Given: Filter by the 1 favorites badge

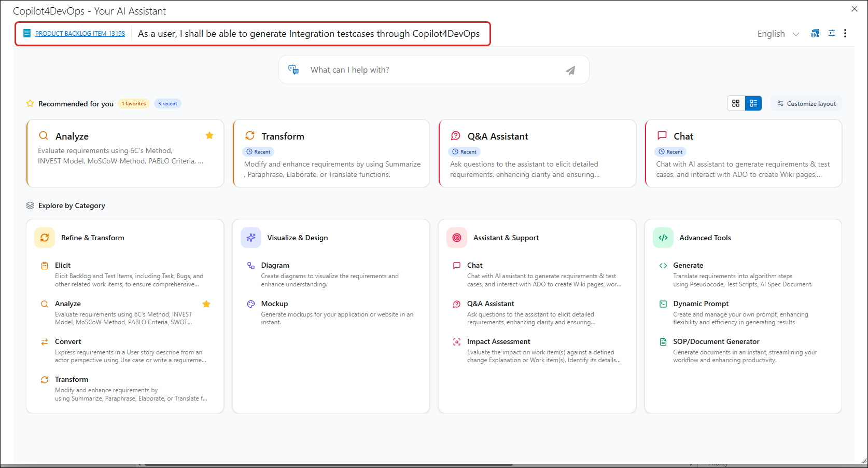Looking at the screenshot, I should pos(134,104).
